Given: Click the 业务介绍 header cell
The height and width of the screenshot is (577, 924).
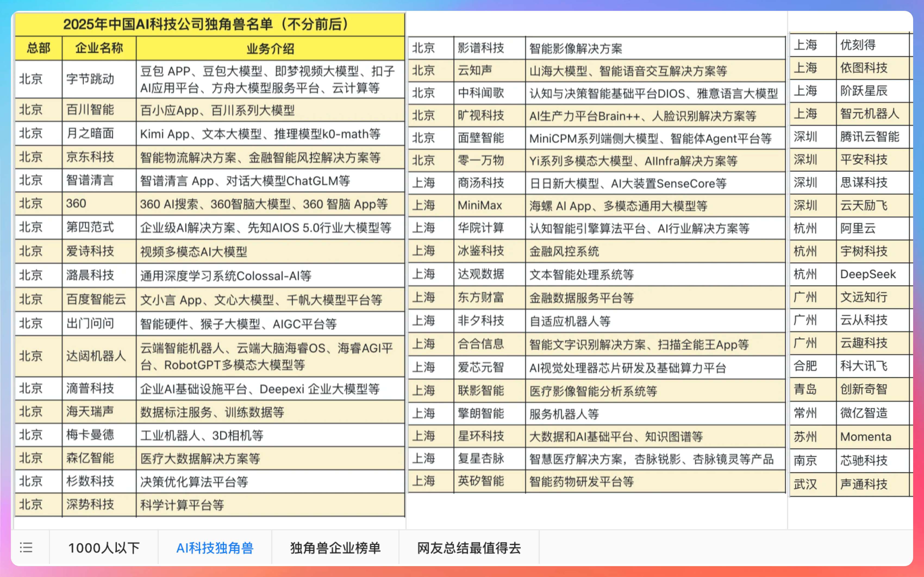Looking at the screenshot, I should coord(270,48).
